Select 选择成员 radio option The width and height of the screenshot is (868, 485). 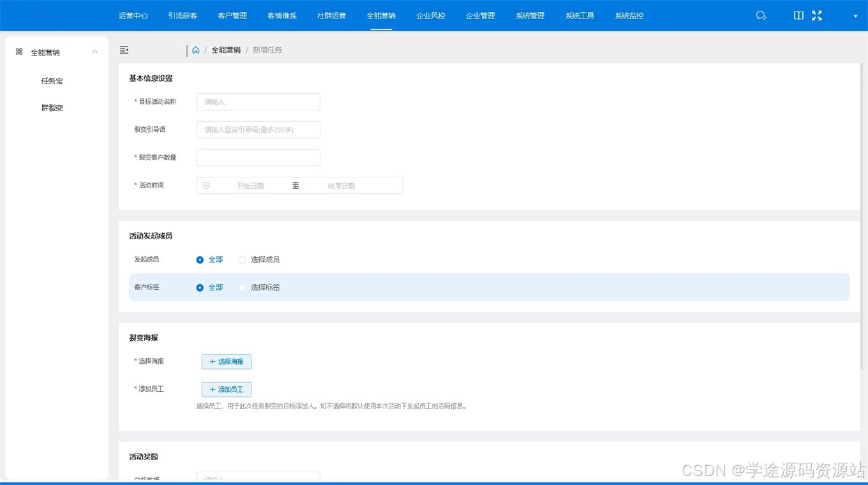[x=259, y=260]
